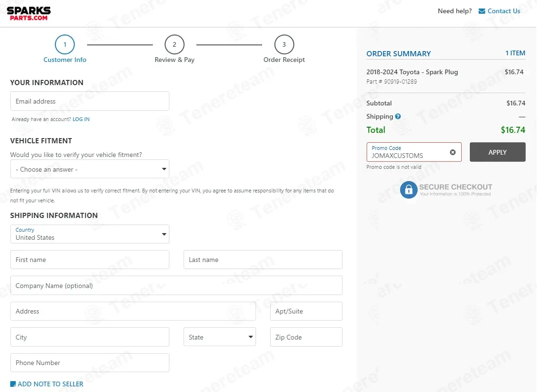Click the envelope icon beside Contact Us
This screenshot has height=392, width=537.
(482, 11)
